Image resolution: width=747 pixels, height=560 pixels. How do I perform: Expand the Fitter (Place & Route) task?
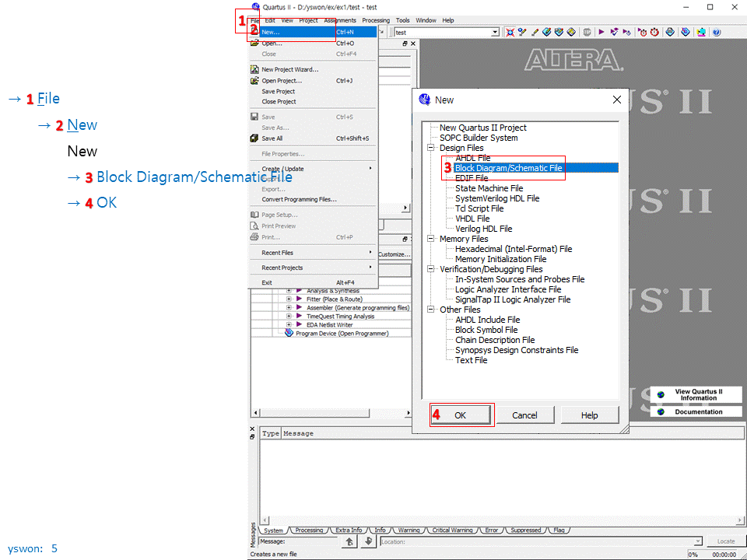289,299
